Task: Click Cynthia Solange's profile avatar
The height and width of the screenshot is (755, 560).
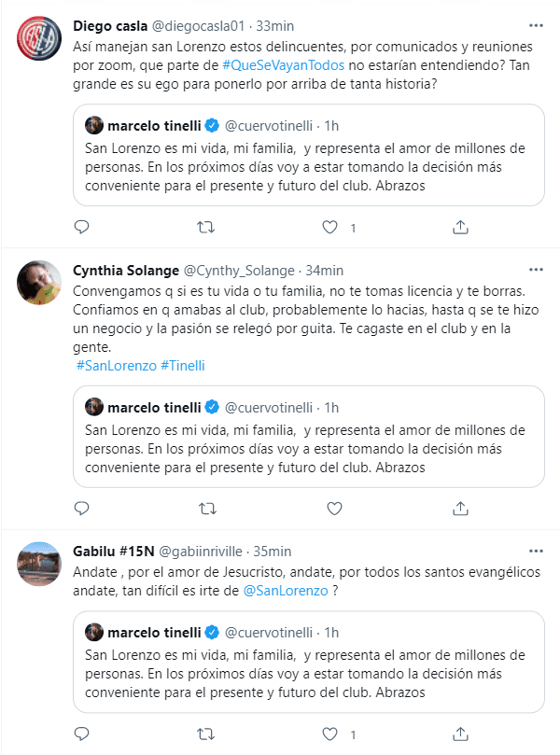Action: [x=38, y=281]
